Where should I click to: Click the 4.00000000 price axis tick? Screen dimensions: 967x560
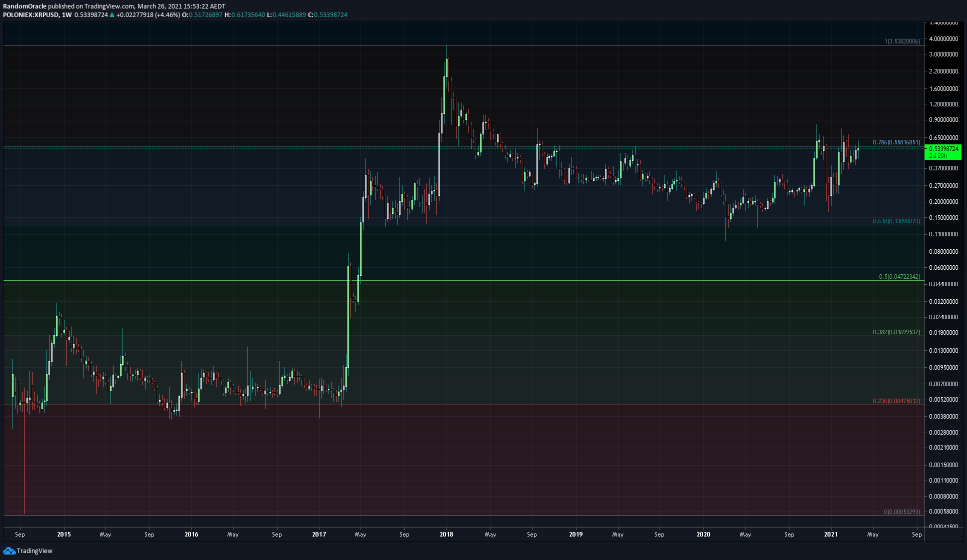coord(943,39)
